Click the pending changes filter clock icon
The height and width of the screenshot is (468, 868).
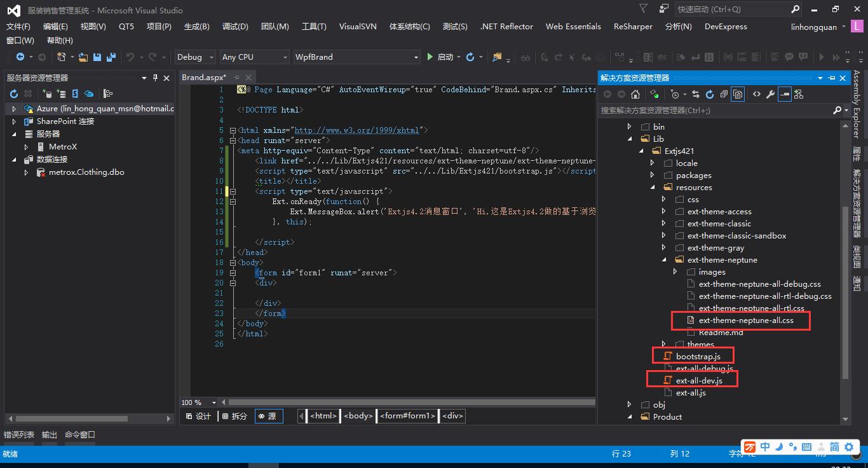(675, 94)
